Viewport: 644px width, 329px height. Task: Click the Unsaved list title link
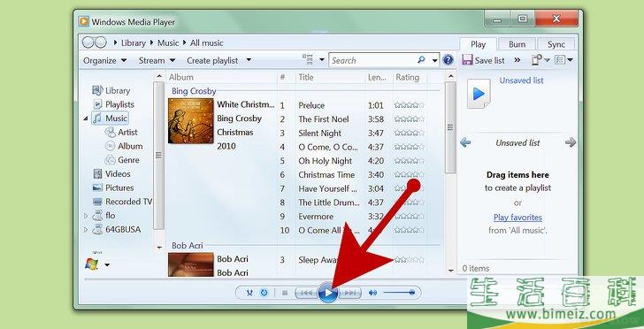point(521,80)
